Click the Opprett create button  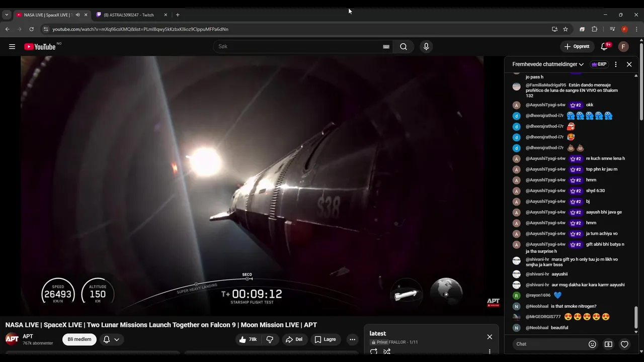tap(577, 47)
